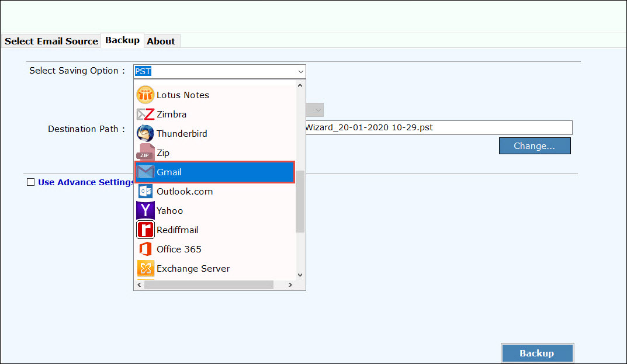Screen dimensions: 627x364
Task: Click the destination path input field
Action: [439, 127]
